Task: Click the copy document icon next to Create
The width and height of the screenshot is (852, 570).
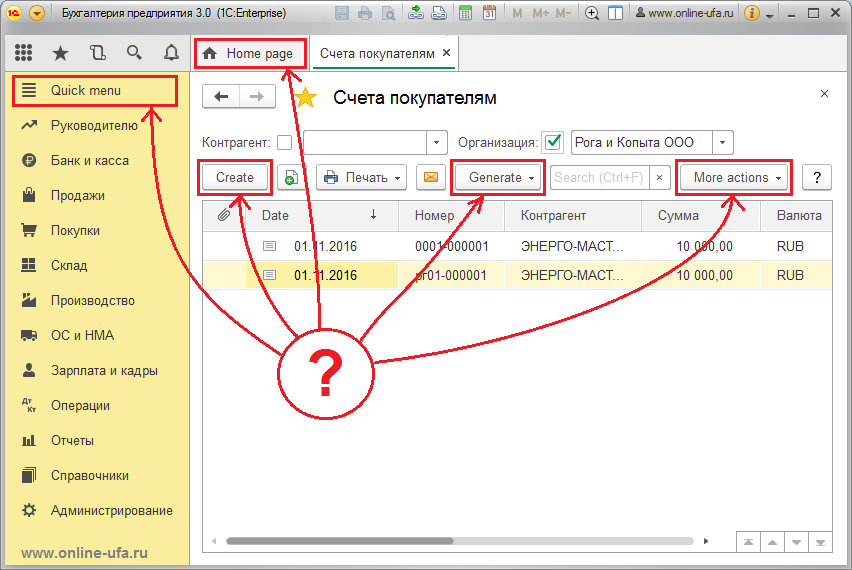Action: 291,178
